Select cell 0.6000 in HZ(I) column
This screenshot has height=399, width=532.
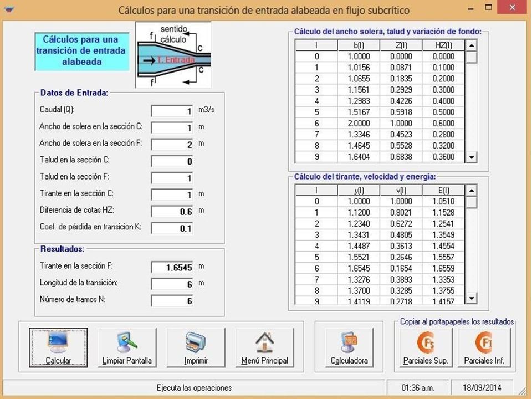click(443, 124)
